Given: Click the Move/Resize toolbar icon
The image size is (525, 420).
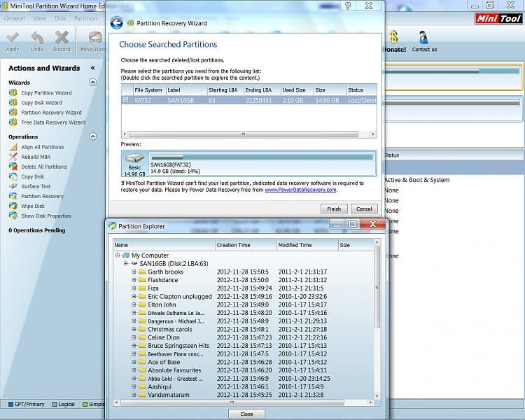Looking at the screenshot, I should [x=95, y=38].
